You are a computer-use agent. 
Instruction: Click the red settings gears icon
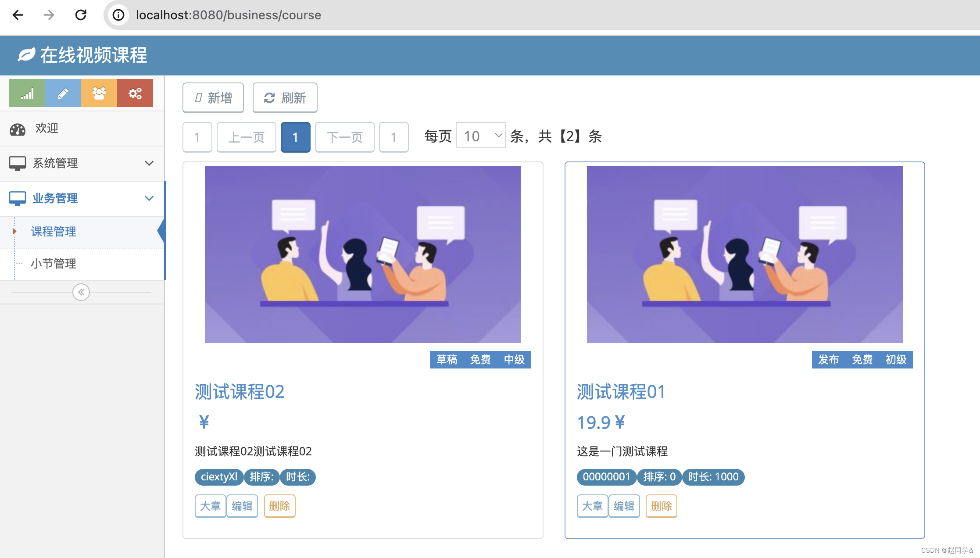tap(135, 93)
